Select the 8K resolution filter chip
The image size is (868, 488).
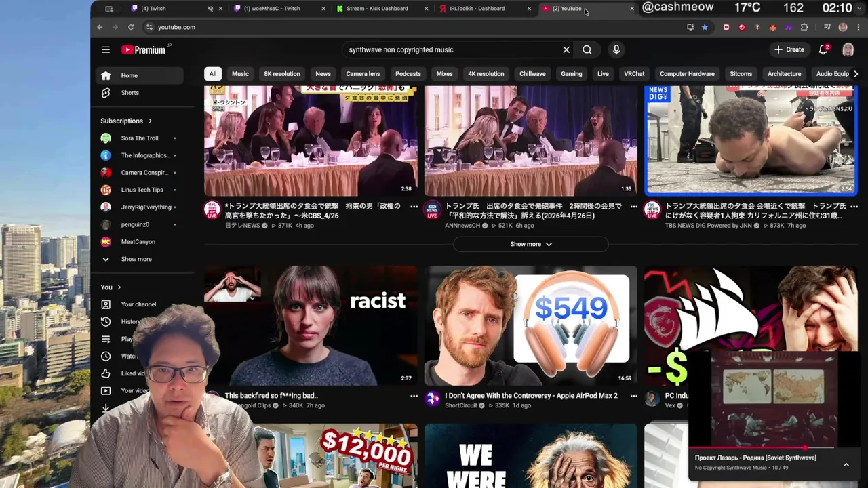pyautogui.click(x=282, y=74)
